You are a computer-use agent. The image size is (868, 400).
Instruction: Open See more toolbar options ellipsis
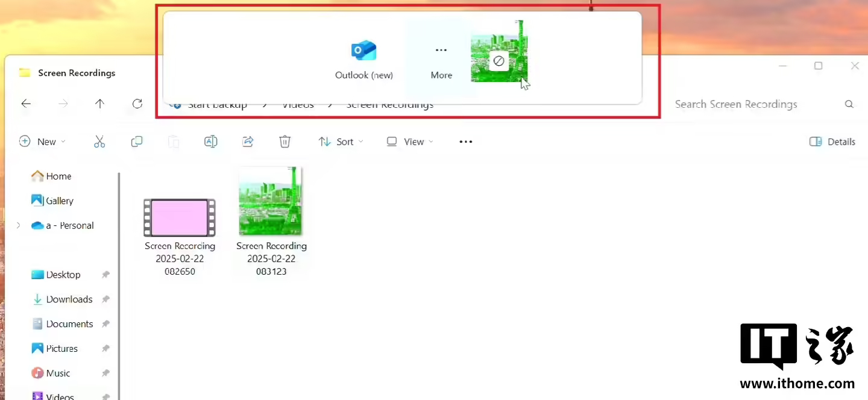[466, 142]
